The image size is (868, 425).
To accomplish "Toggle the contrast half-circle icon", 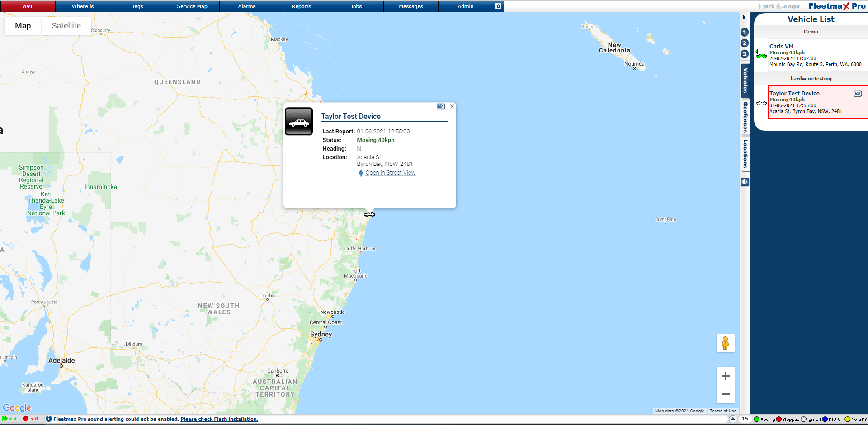I will click(x=745, y=182).
